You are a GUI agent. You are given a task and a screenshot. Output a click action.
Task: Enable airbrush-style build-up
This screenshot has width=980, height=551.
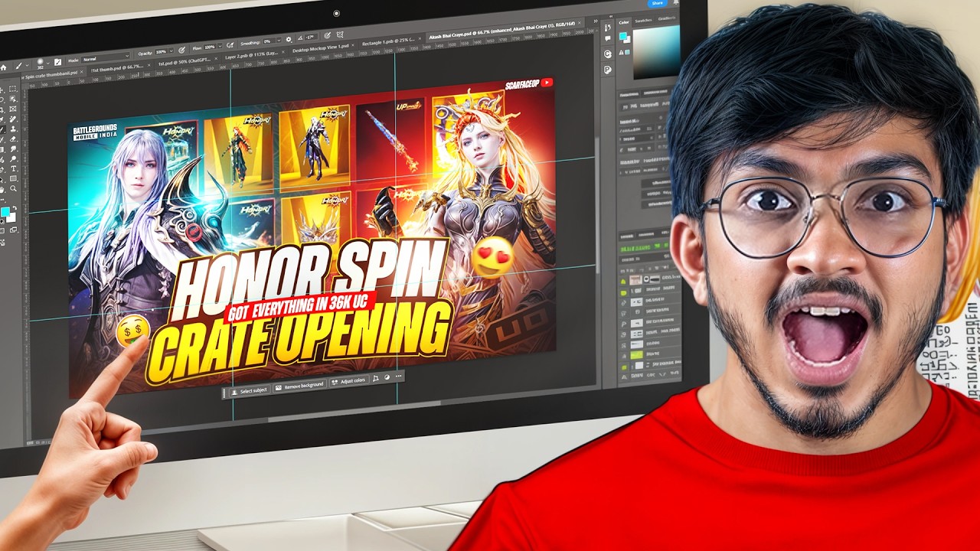coord(230,45)
